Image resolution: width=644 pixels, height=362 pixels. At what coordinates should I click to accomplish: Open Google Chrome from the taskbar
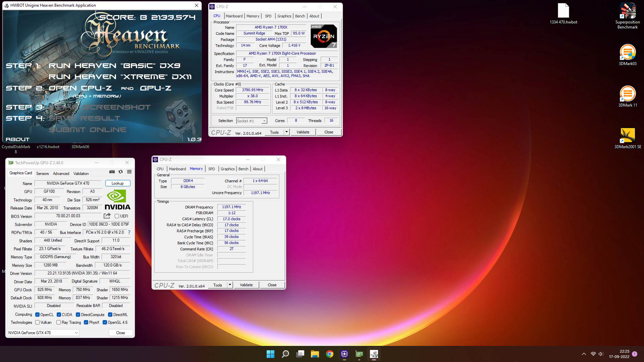coord(330,354)
